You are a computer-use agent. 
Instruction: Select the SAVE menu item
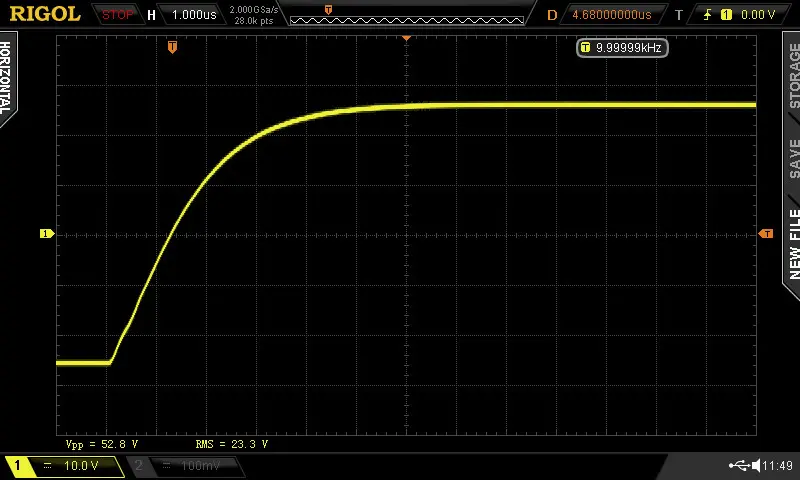(x=794, y=159)
